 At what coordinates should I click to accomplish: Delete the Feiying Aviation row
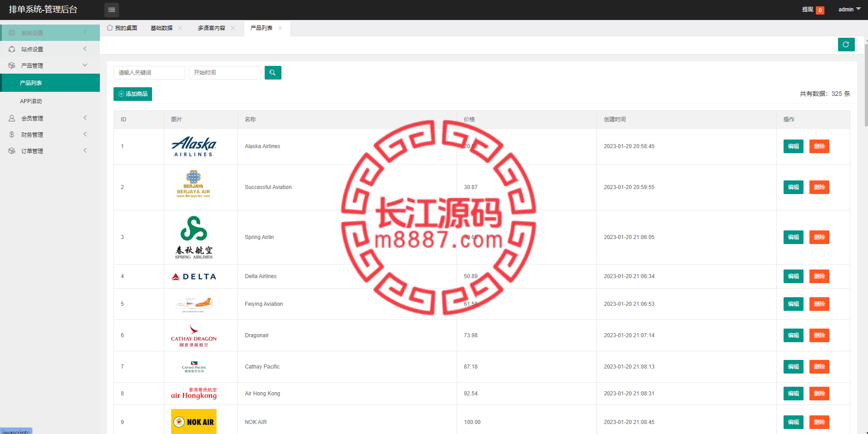pos(819,304)
